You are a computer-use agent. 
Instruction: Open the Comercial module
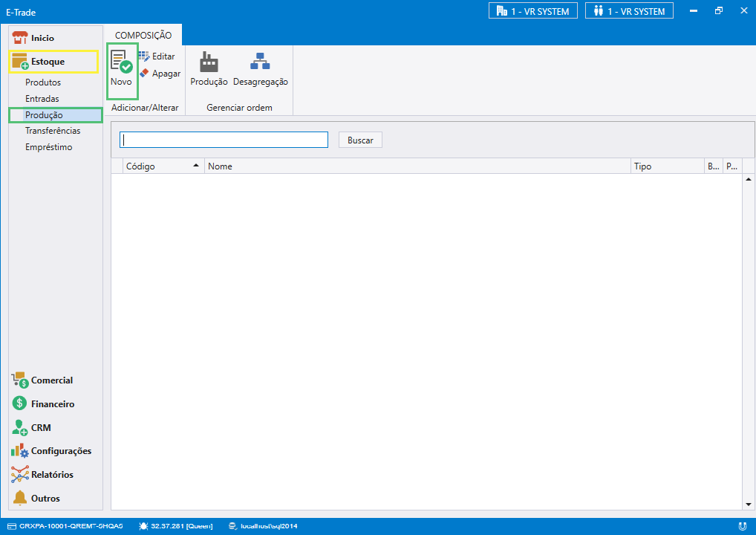pos(42,380)
